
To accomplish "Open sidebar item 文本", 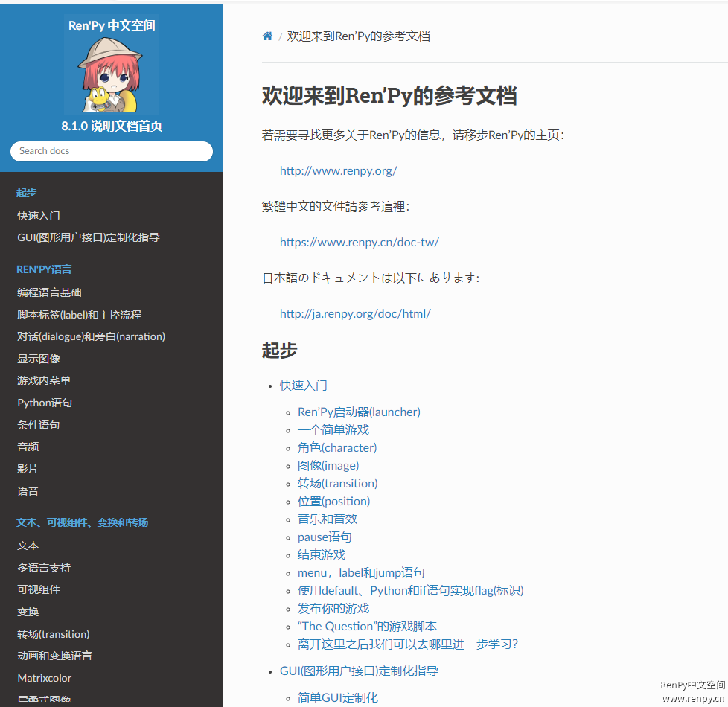I will click(x=28, y=546).
